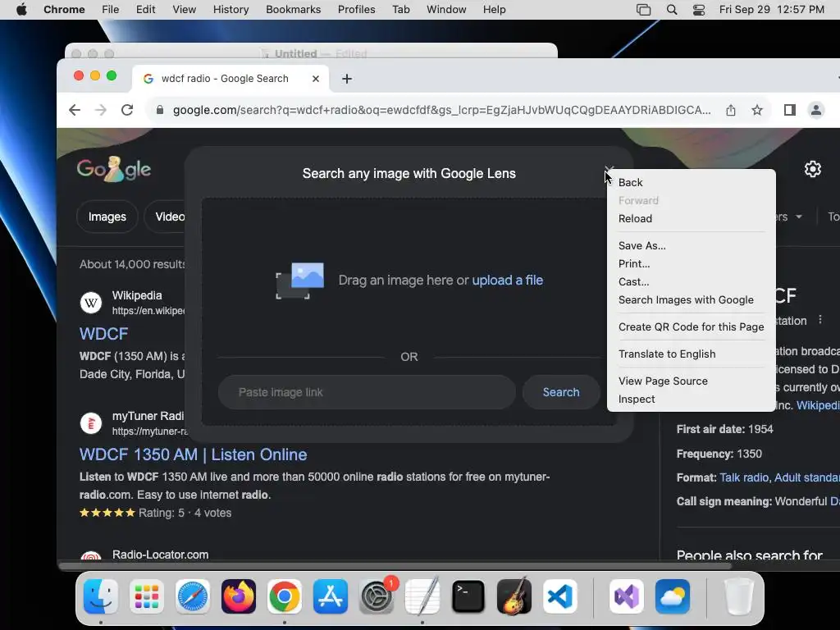Click the Untitled TextEdit window title
840x630 pixels.
click(295, 53)
